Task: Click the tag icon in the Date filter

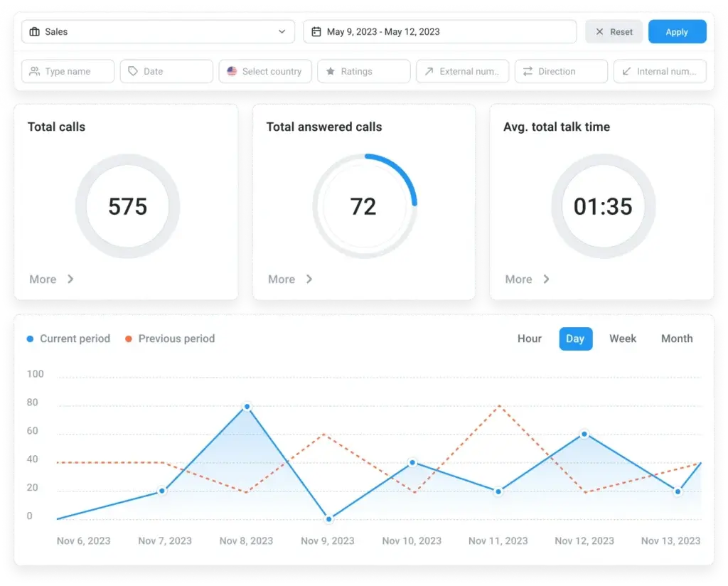Action: point(133,71)
